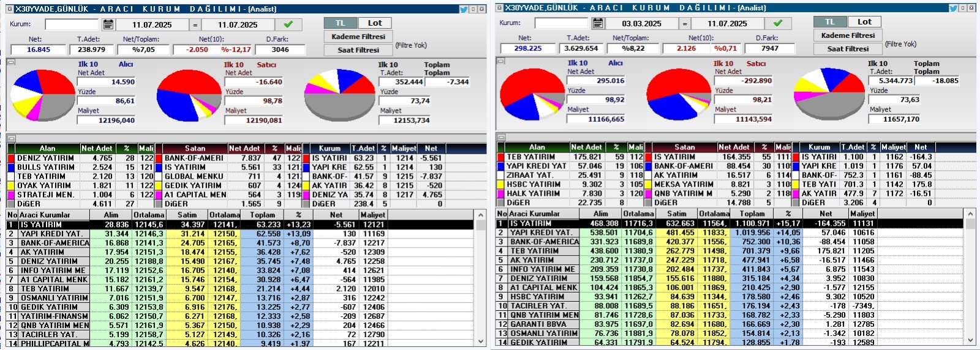
Task: Collapse the pie chart panel in right window
Action: pos(501,61)
